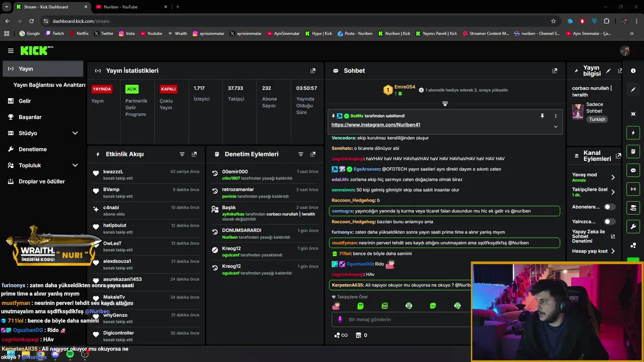Unpin the BotRix pinned message
This screenshot has width=644, height=362.
click(x=542, y=116)
